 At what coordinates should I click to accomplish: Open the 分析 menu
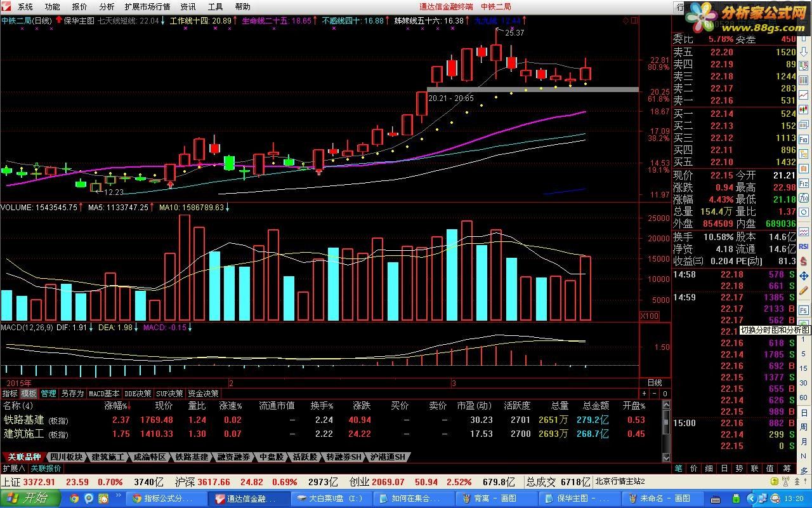[107, 6]
